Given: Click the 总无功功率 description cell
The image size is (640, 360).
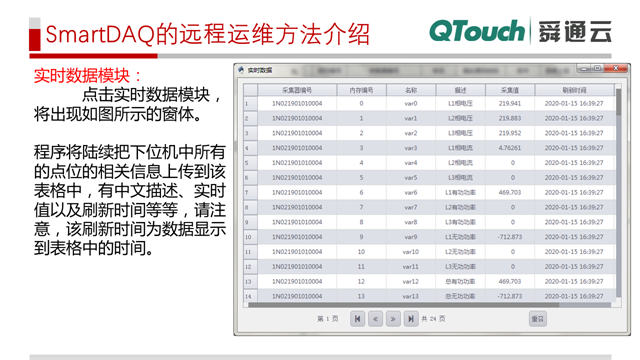Looking at the screenshot, I should click(460, 296).
